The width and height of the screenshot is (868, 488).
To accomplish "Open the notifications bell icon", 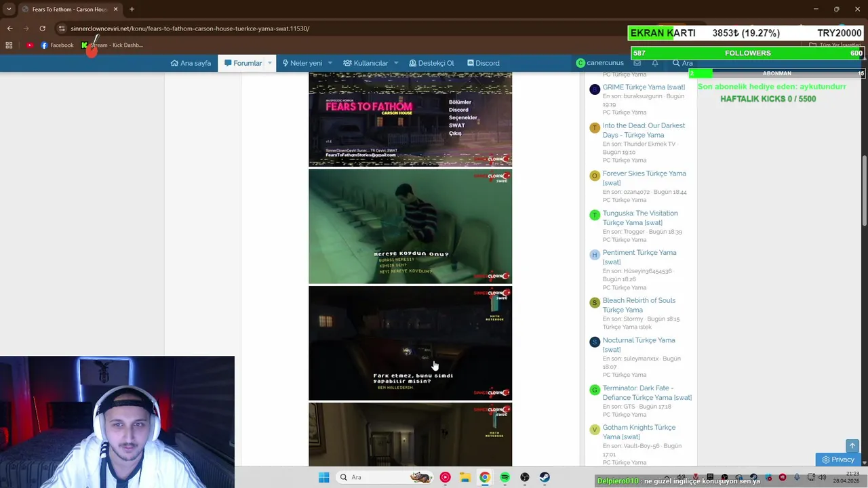I will [655, 63].
